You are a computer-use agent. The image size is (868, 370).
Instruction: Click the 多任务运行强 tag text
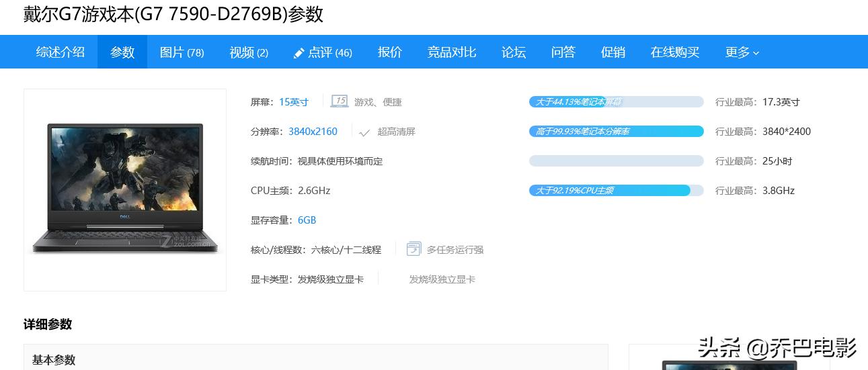point(455,250)
